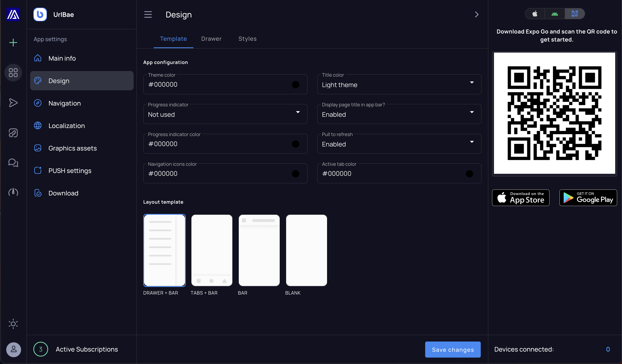Click the paper plane send icon

tap(13, 103)
